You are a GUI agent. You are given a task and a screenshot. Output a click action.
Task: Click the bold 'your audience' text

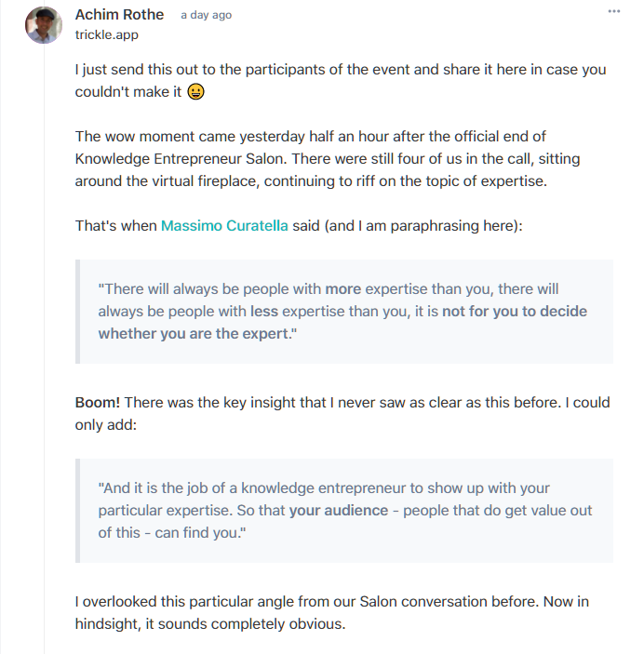point(339,511)
